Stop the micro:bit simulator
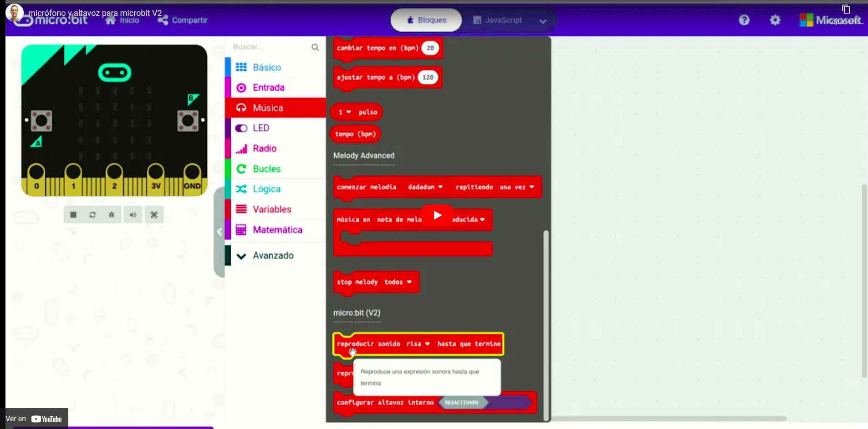The width and height of the screenshot is (868, 429). pos(73,215)
